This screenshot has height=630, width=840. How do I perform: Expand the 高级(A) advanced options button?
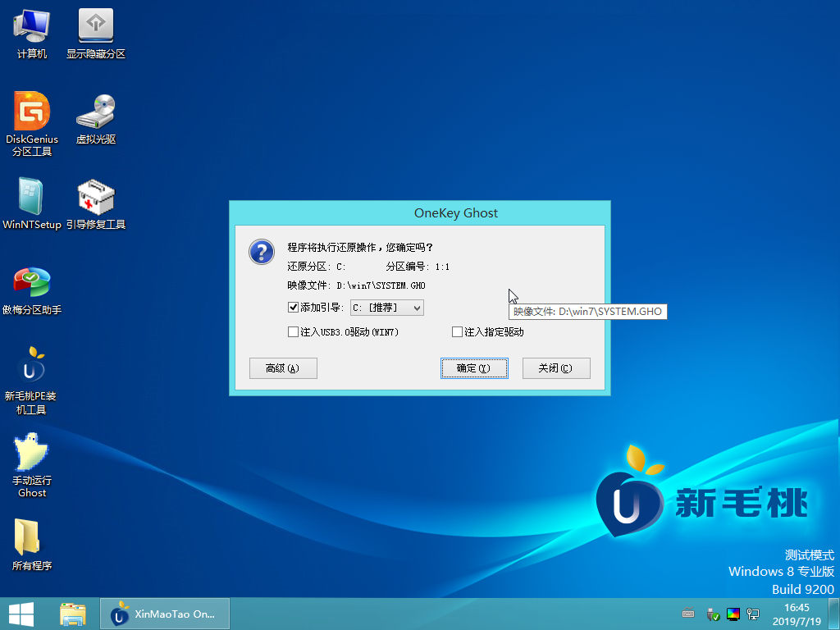283,368
